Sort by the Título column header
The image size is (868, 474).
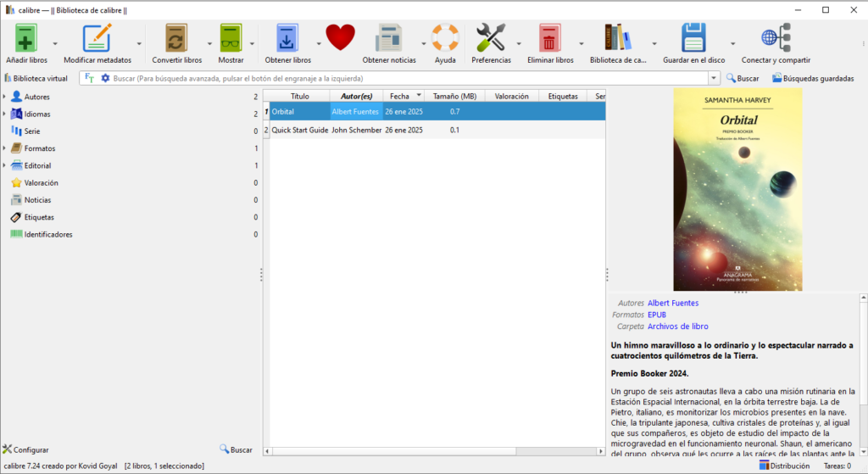(299, 96)
